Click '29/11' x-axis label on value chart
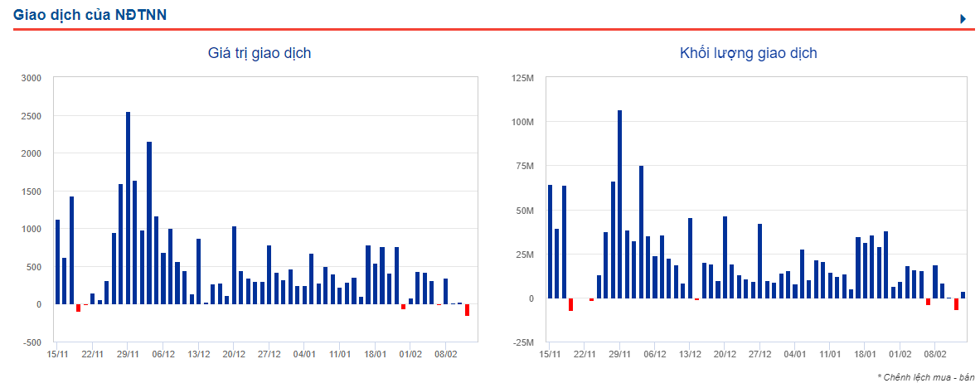Viewport: 980px width, 388px height. [x=128, y=354]
